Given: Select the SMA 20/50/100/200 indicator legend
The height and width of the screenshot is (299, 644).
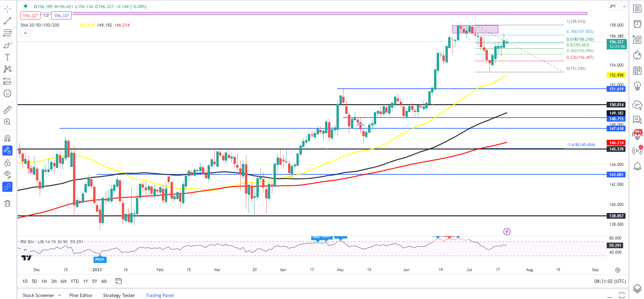Looking at the screenshot, I should (40, 25).
